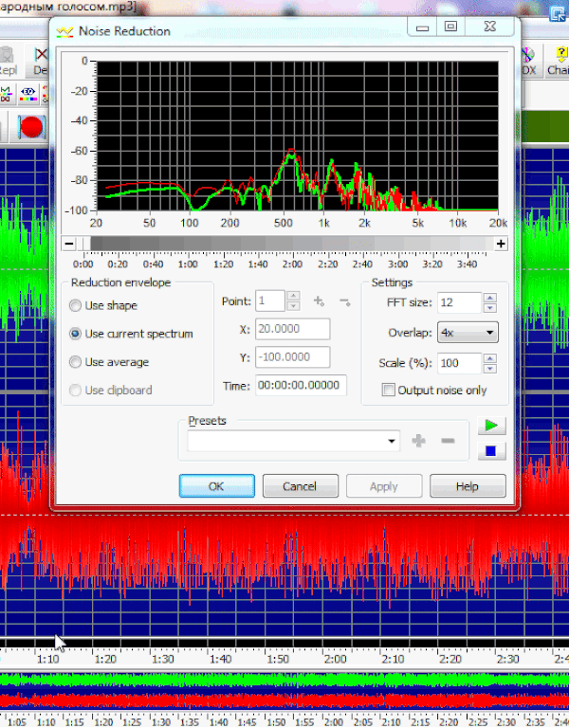This screenshot has width=569, height=728.
Task: Open the Overlap dropdown
Action: click(468, 333)
